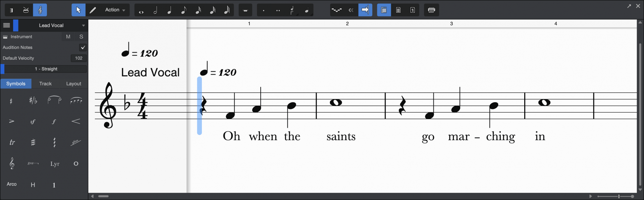Mute the Lead Vocal track
The image size is (644, 200).
68,37
